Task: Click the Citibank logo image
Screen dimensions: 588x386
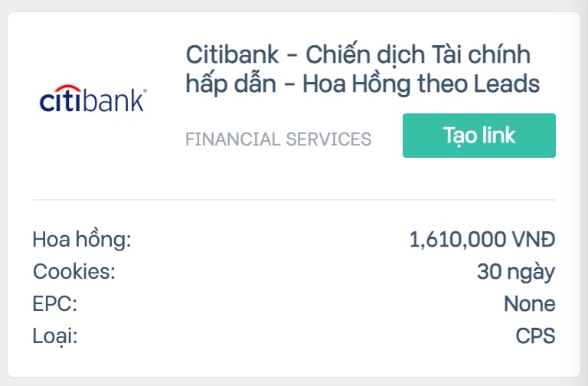Action: [93, 99]
